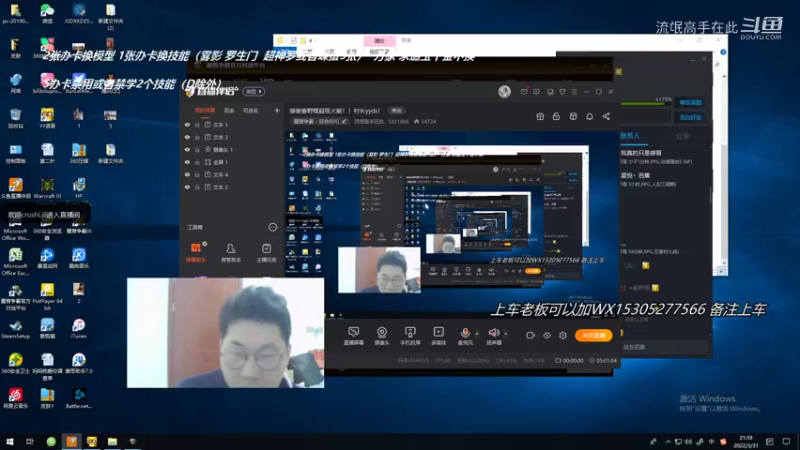Viewport: 800px width, 450px height.
Task: Open the message icon with red dot
Action: point(524,91)
